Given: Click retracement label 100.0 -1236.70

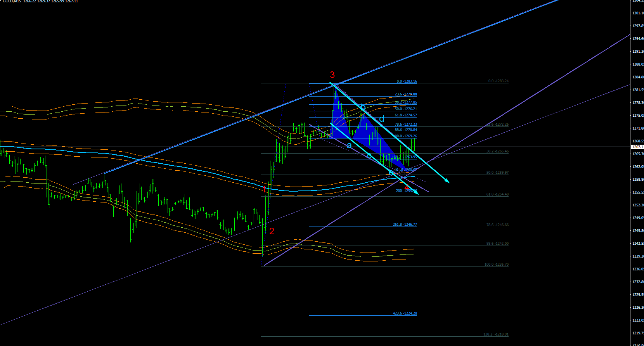Looking at the screenshot, I should (496, 265).
